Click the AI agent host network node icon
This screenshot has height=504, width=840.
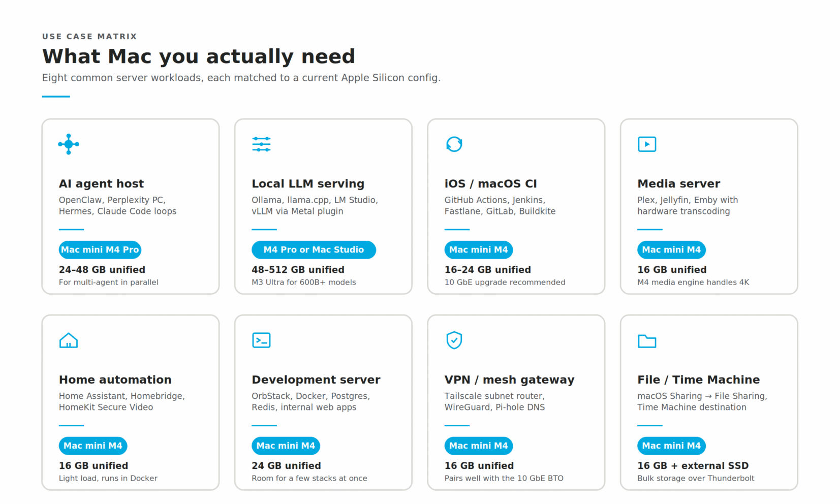tap(69, 144)
